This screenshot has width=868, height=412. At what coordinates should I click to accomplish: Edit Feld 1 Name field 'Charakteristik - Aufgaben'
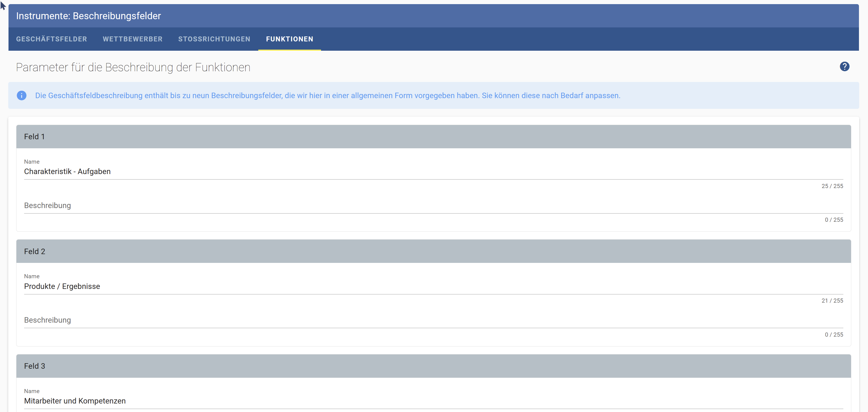pos(434,171)
